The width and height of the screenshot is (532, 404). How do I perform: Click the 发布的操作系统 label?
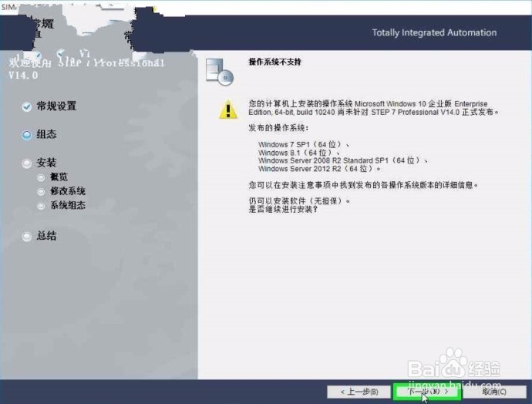point(278,128)
